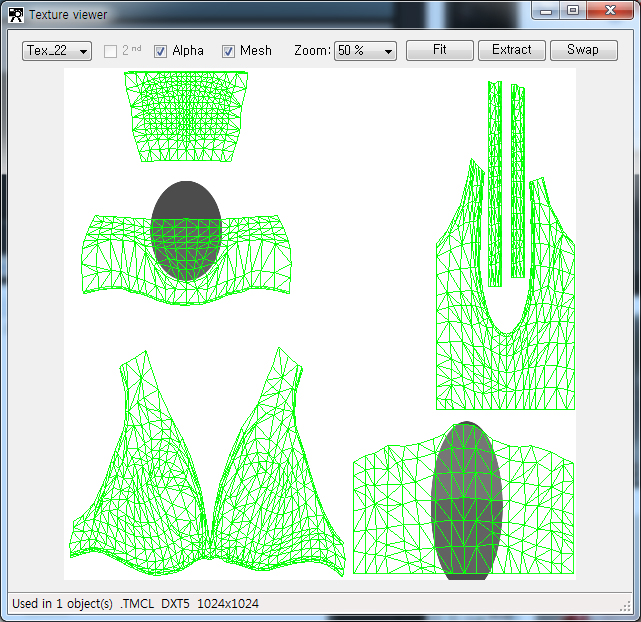Click the '.TMCL' text in status bar
The width and height of the screenshot is (641, 622).
[137, 604]
